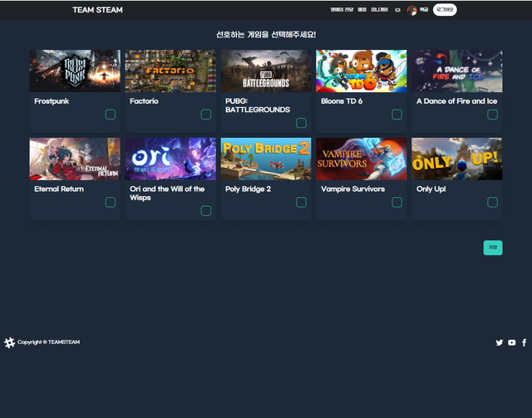Click the 선호하는 게임을 선택해주세요! heading
The image size is (532, 418).
[x=266, y=34]
